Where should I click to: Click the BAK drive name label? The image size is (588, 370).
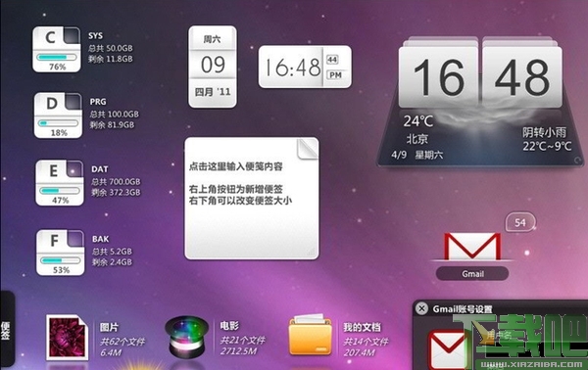[x=101, y=239]
